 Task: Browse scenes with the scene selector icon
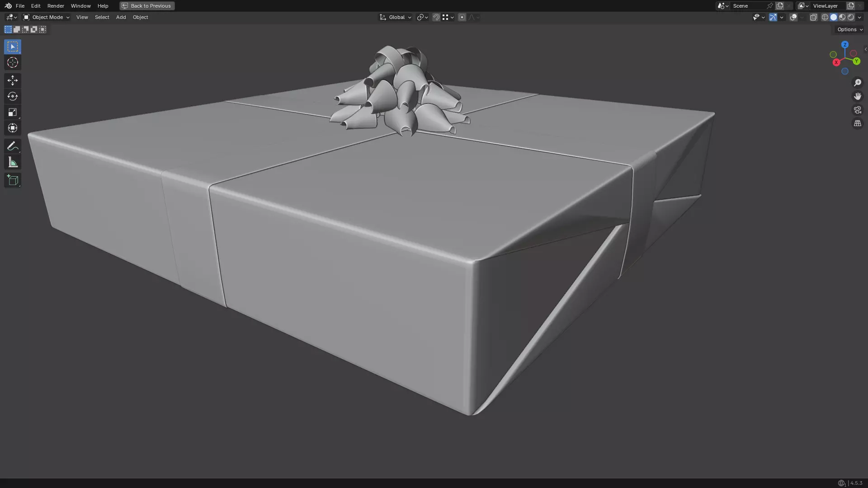723,6
